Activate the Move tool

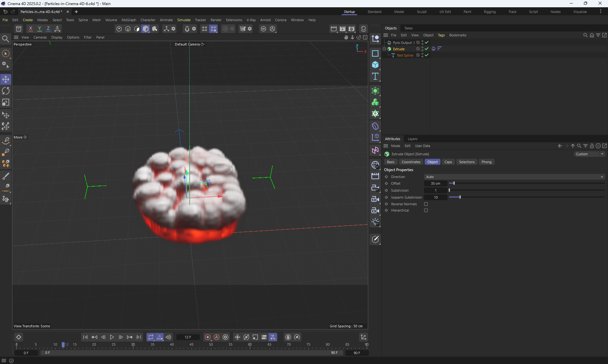tap(6, 79)
